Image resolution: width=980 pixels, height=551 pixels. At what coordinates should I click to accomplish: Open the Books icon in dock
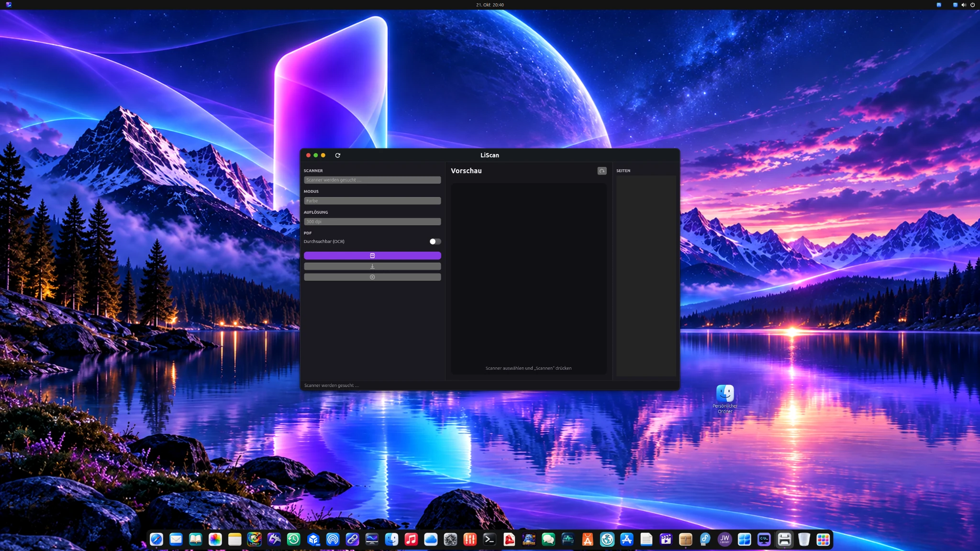click(196, 540)
